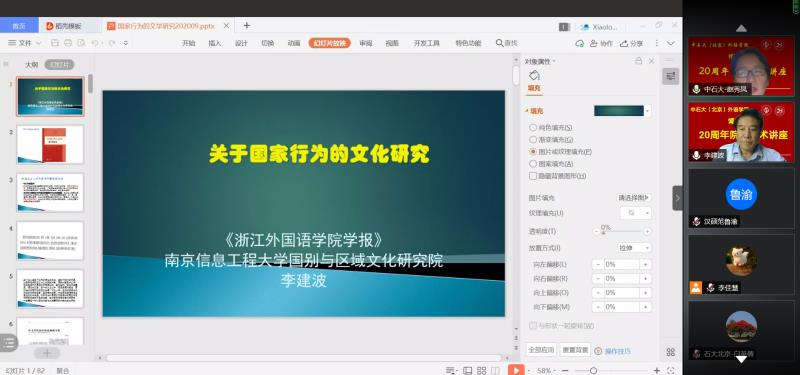
Task: Open the 纹理填充 texture dropdown
Action: [636, 213]
